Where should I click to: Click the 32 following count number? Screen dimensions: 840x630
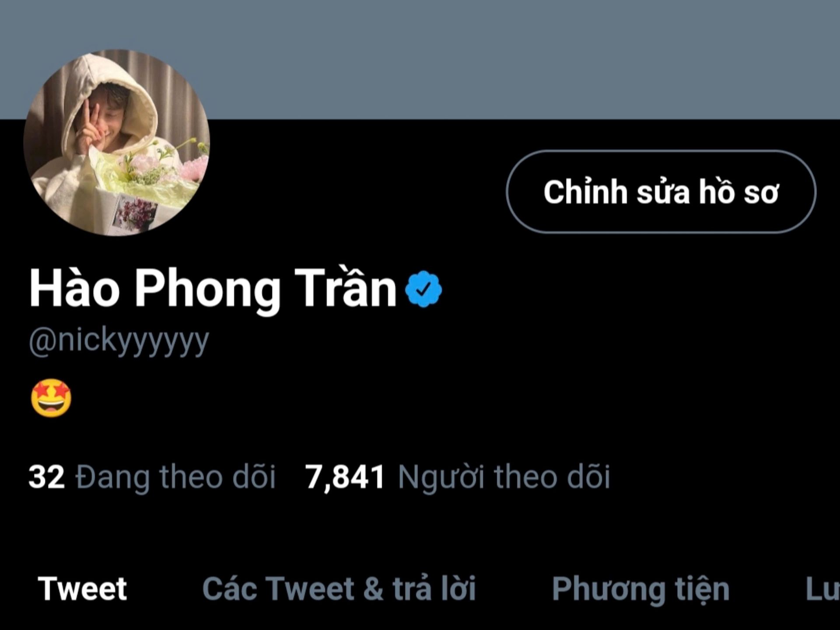46,476
